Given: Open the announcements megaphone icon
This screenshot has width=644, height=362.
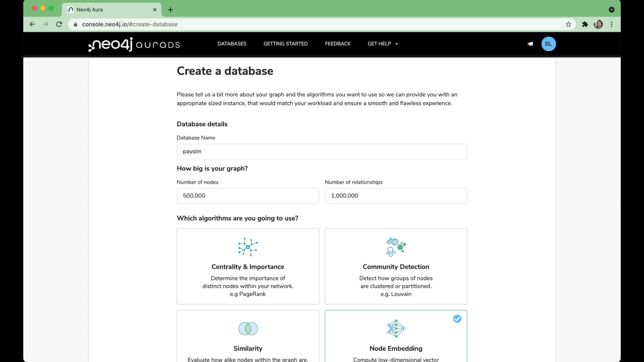Looking at the screenshot, I should click(x=530, y=44).
